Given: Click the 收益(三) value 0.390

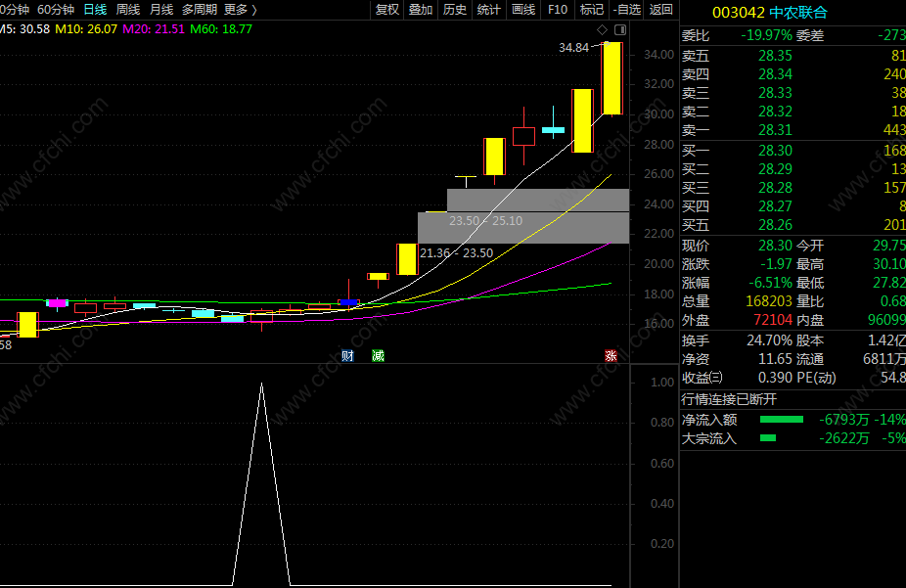Looking at the screenshot, I should coord(776,378).
